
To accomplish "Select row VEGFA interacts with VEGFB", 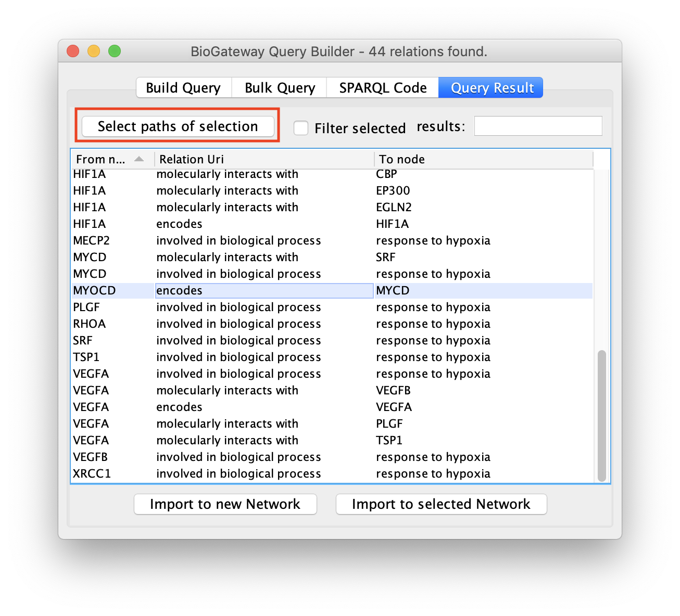I will point(332,390).
